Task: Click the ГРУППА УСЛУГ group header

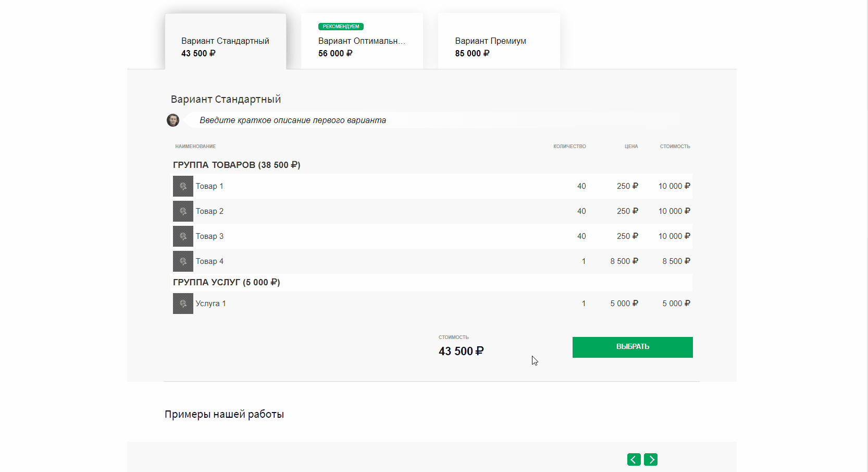Action: point(226,282)
